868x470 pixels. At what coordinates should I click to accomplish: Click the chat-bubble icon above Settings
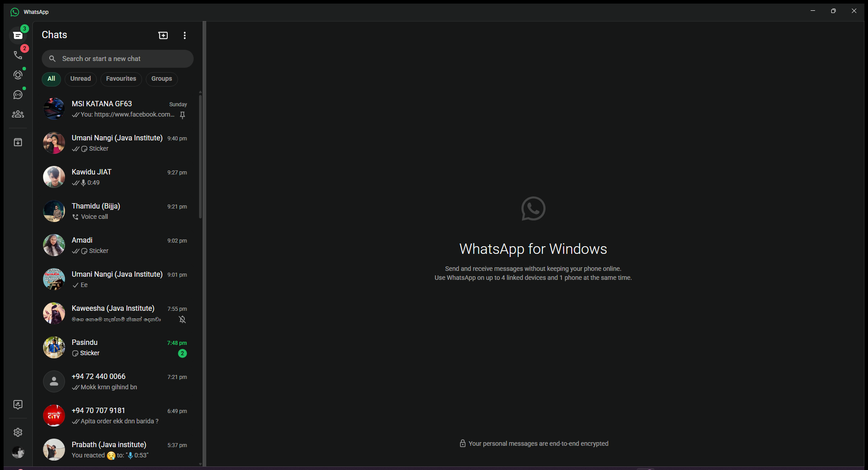[18, 405]
